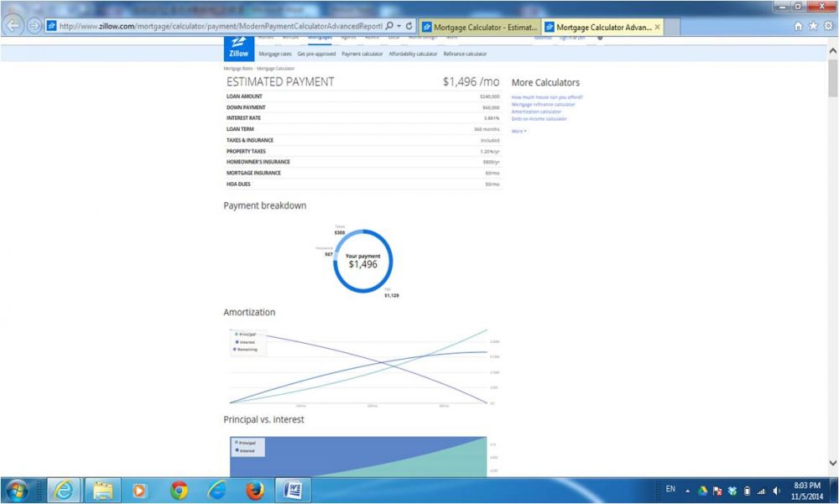Open Microsoft Word from taskbar
Viewport: 839px width, 504px height.
point(294,490)
